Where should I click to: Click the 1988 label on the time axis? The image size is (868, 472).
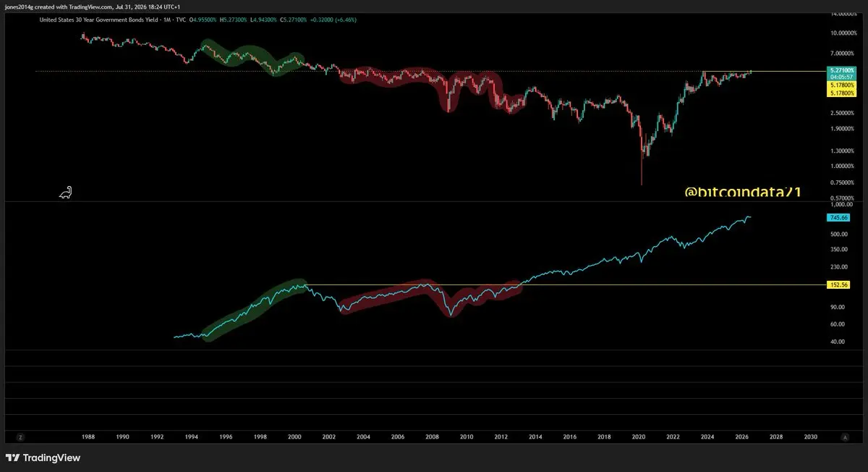click(88, 437)
